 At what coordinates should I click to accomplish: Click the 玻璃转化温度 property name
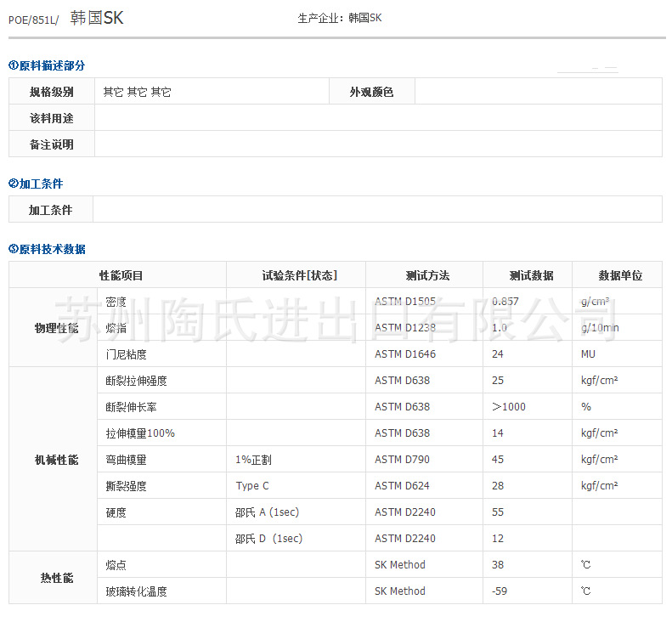(136, 591)
